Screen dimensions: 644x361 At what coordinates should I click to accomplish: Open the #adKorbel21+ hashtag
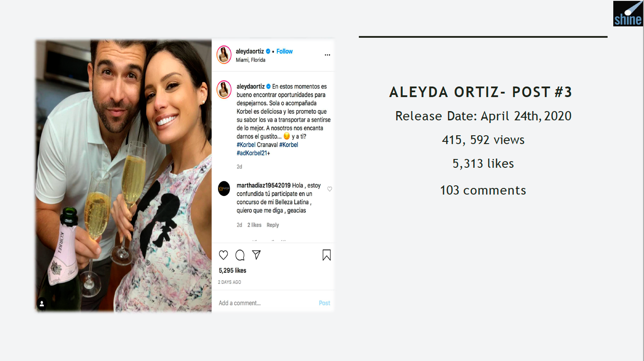point(253,153)
